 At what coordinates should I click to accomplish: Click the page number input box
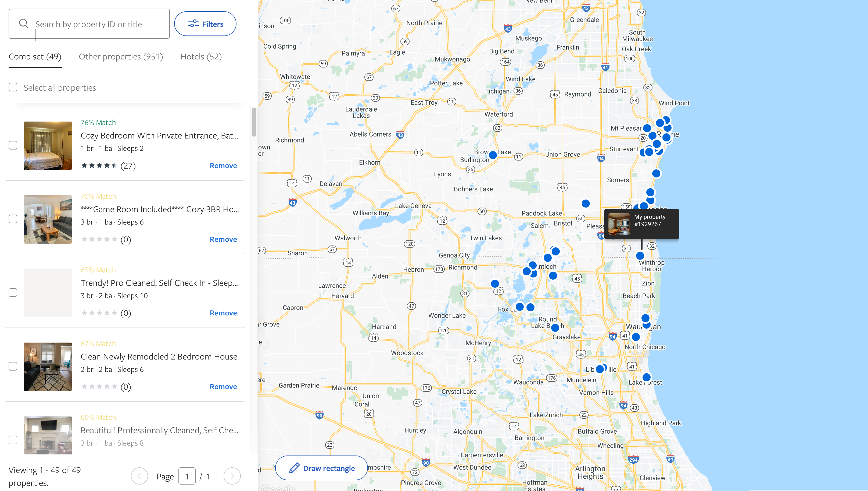tap(187, 476)
